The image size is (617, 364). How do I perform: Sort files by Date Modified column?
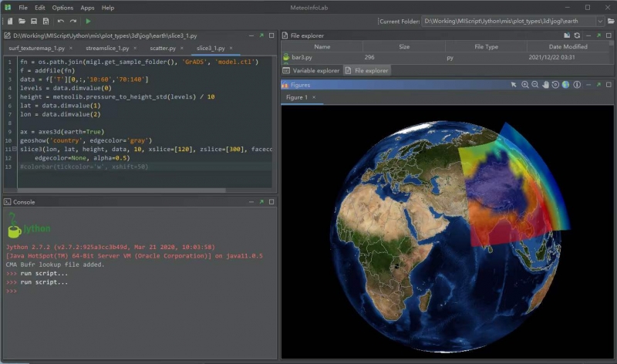[568, 46]
